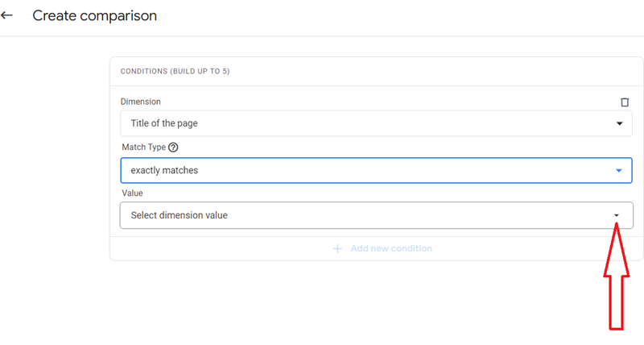The height and width of the screenshot is (345, 644).
Task: Click the plus icon beside Add new condition
Action: (337, 248)
